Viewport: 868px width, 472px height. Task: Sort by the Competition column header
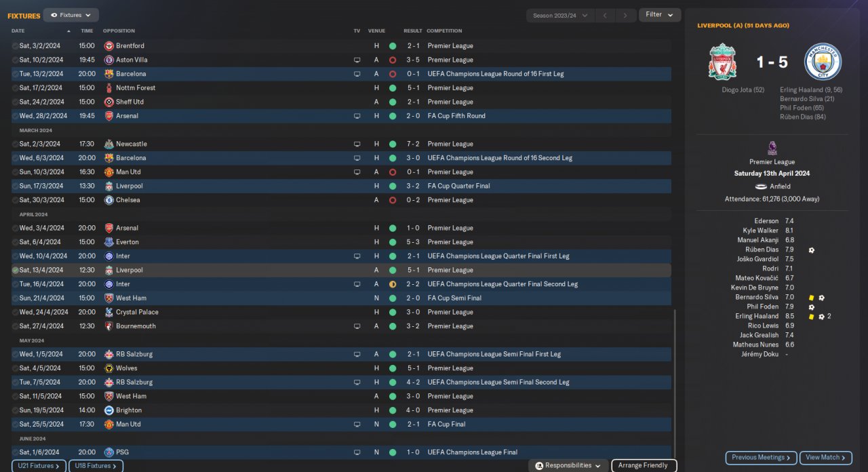pos(444,31)
